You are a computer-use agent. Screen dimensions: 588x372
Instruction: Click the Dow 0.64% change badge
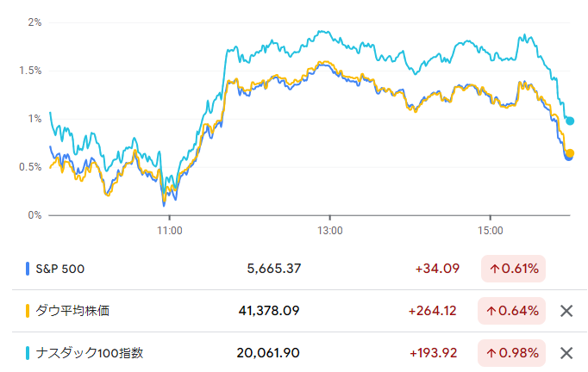point(511,311)
